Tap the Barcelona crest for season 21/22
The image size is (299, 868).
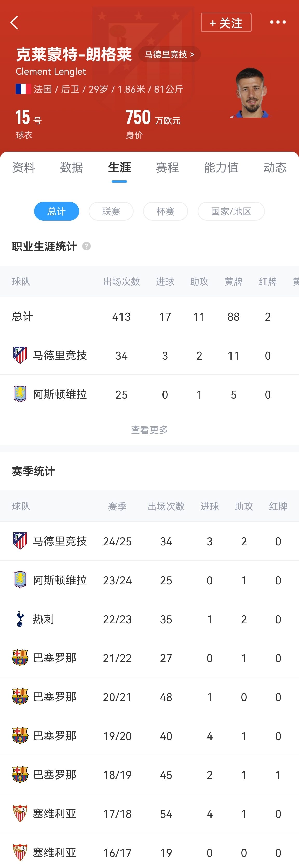20,658
